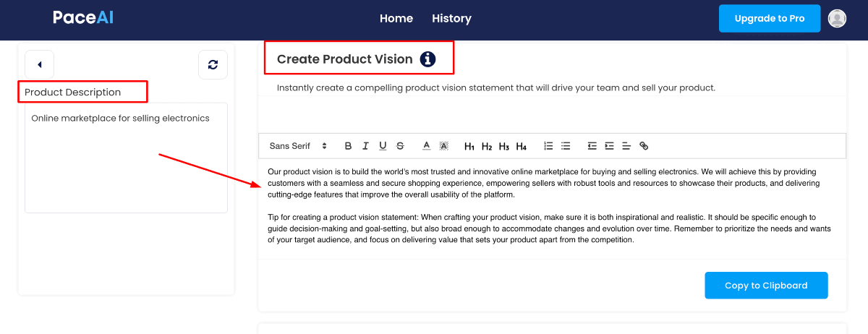This screenshot has height=334, width=868.
Task: Toggle italic text formatting
Action: pos(365,146)
